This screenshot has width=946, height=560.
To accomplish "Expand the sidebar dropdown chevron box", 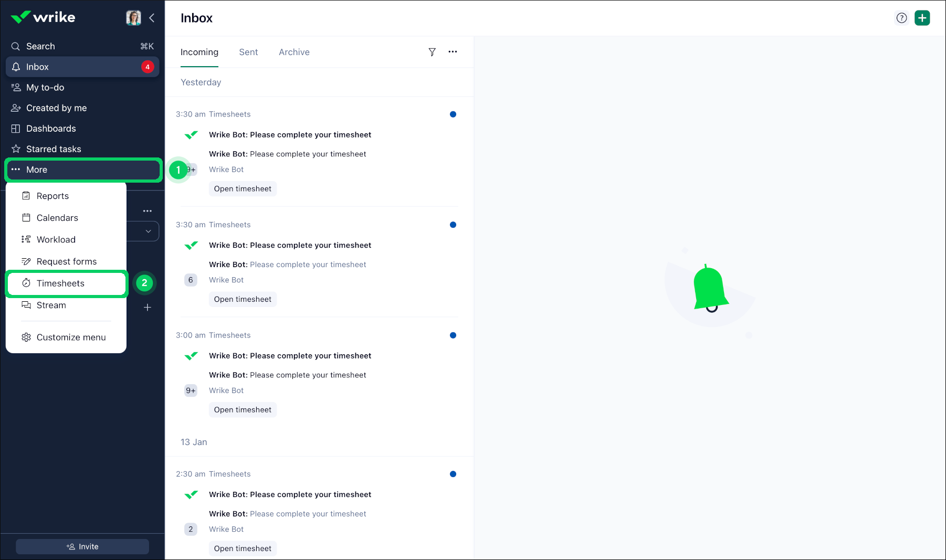I will (148, 231).
